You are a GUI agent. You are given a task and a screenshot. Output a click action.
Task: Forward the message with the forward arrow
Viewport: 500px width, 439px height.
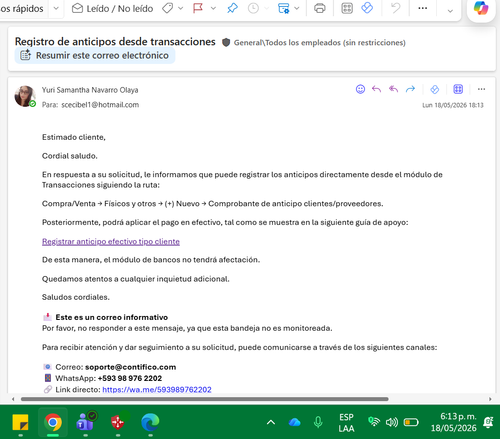point(410,89)
